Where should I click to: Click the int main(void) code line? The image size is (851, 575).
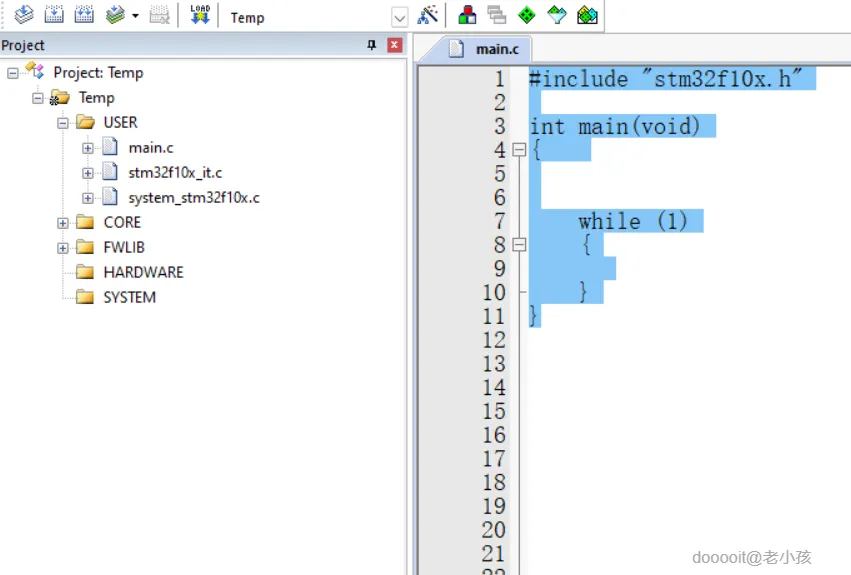coord(614,127)
